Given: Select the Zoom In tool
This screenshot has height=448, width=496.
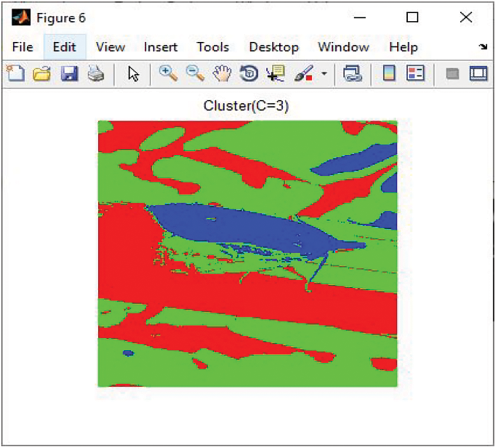Looking at the screenshot, I should click(169, 73).
